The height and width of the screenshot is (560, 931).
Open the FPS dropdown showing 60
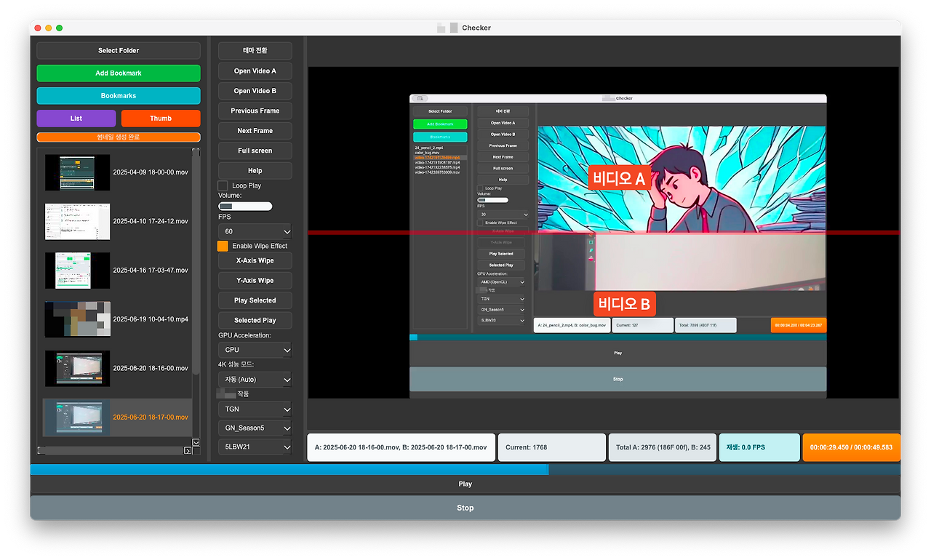(255, 231)
